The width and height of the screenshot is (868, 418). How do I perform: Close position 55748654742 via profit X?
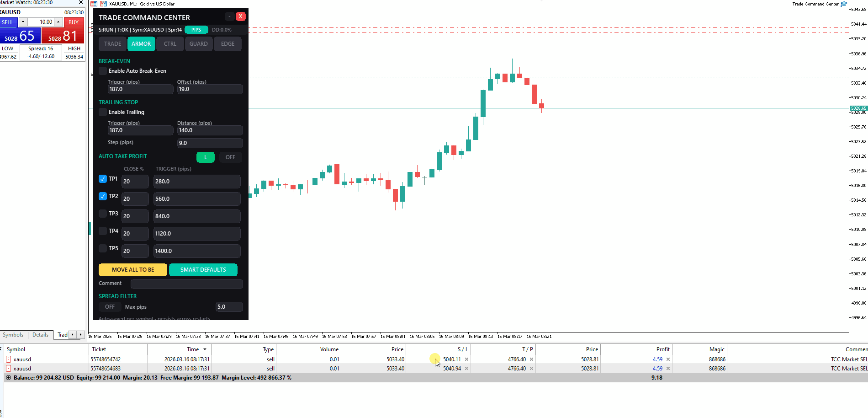[668, 359]
